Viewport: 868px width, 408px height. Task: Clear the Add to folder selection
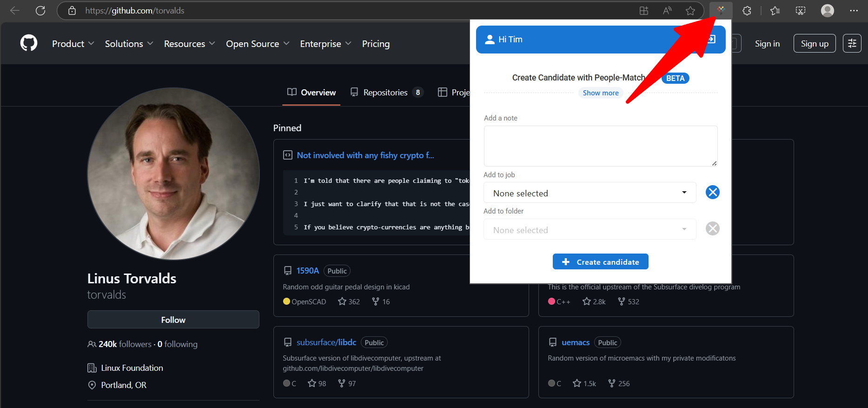point(713,228)
